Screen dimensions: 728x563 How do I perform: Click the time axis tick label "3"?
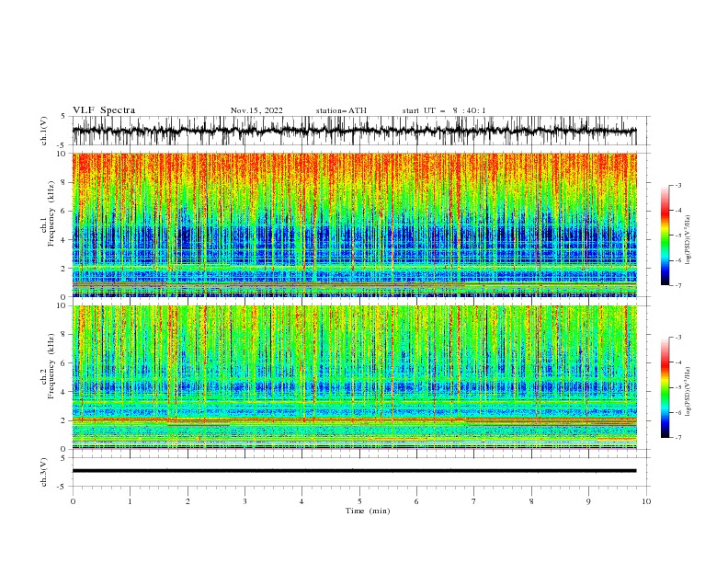click(245, 501)
